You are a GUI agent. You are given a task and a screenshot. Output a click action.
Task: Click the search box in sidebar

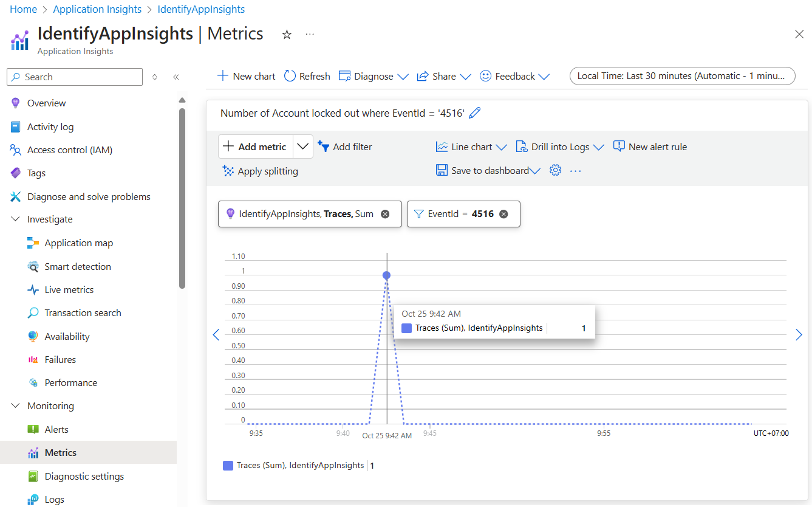pos(75,77)
